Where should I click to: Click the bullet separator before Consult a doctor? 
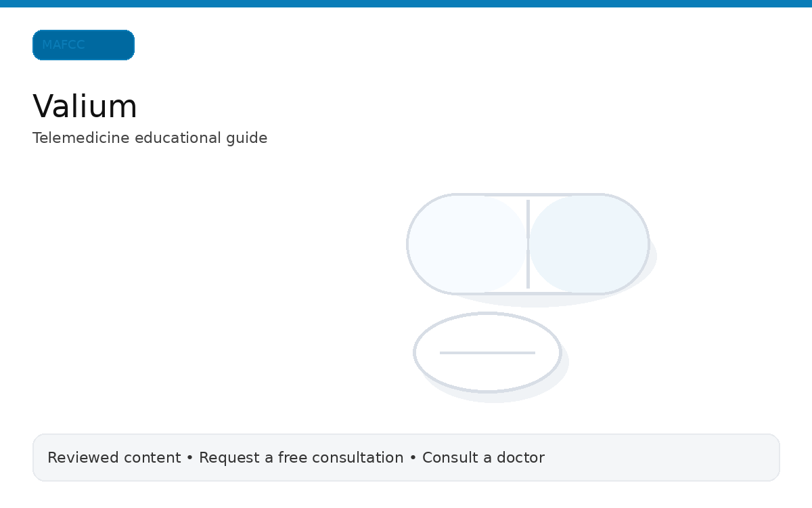pyautogui.click(x=411, y=457)
